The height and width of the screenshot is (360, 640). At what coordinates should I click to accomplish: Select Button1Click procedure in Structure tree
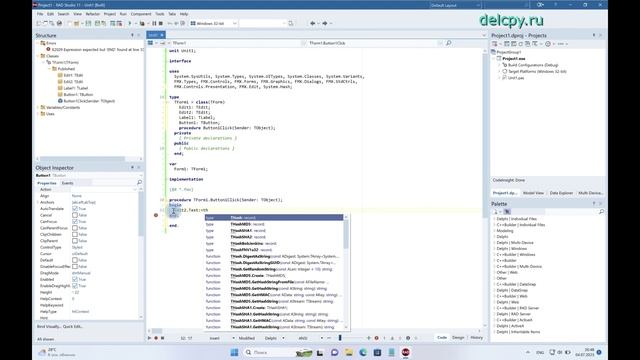point(89,101)
